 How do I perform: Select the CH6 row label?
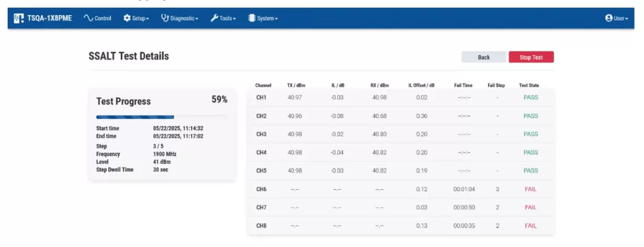point(262,189)
